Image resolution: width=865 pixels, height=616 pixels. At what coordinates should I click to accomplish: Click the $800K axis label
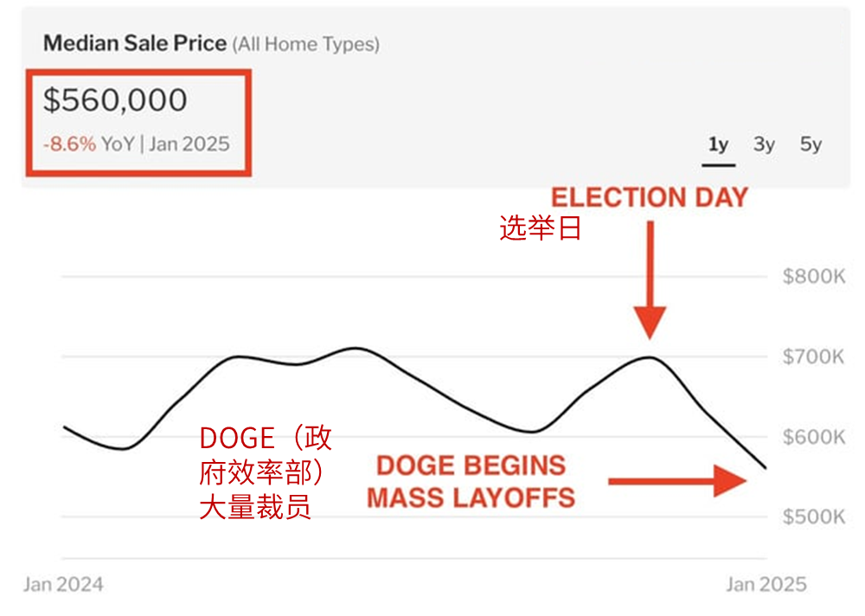(x=814, y=276)
